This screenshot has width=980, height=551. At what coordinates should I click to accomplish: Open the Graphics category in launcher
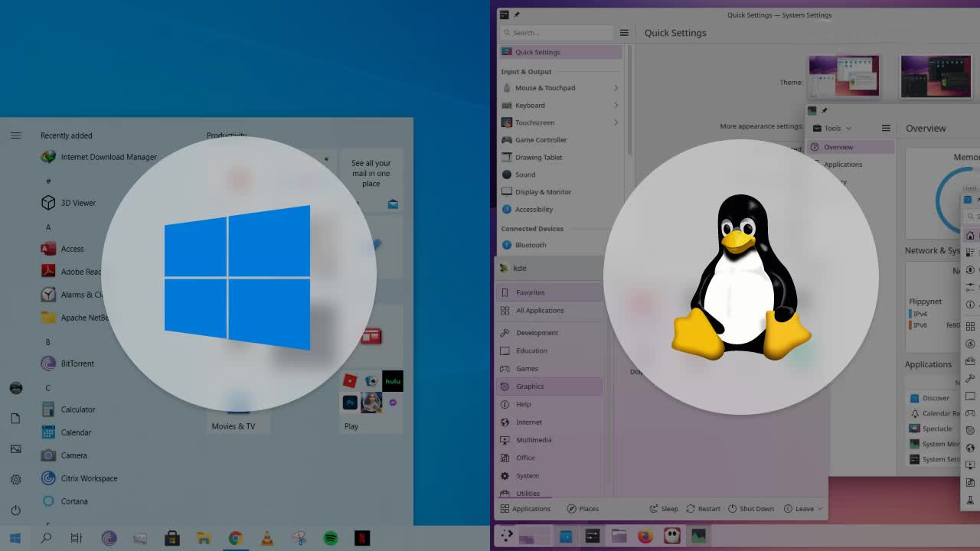pos(549,386)
